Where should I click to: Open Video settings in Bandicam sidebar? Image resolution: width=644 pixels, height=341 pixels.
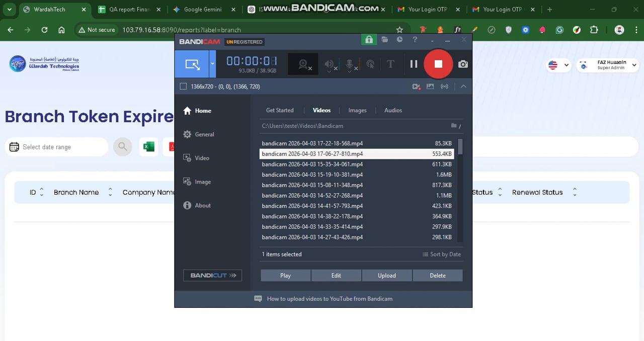coord(196,158)
